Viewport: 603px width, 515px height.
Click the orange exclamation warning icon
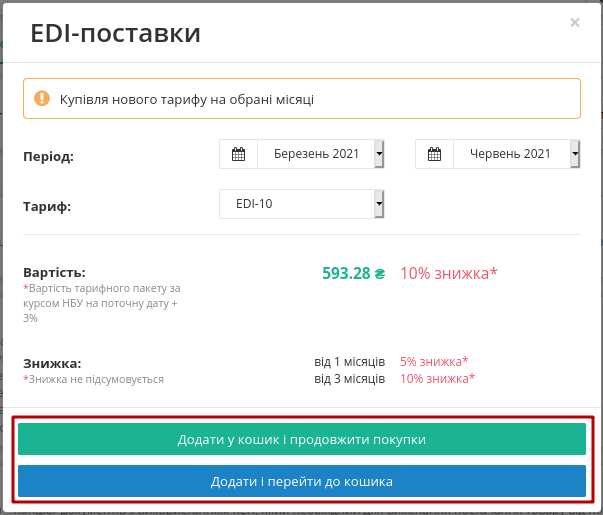point(42,98)
